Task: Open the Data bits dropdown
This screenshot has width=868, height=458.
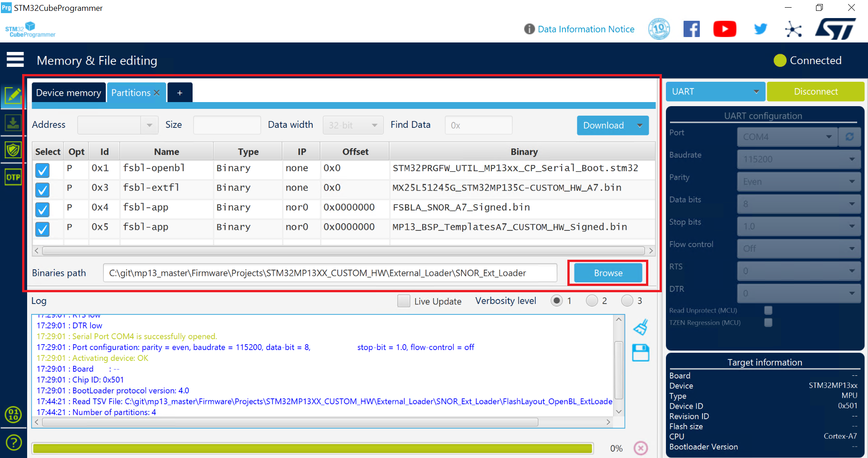Action: point(799,204)
